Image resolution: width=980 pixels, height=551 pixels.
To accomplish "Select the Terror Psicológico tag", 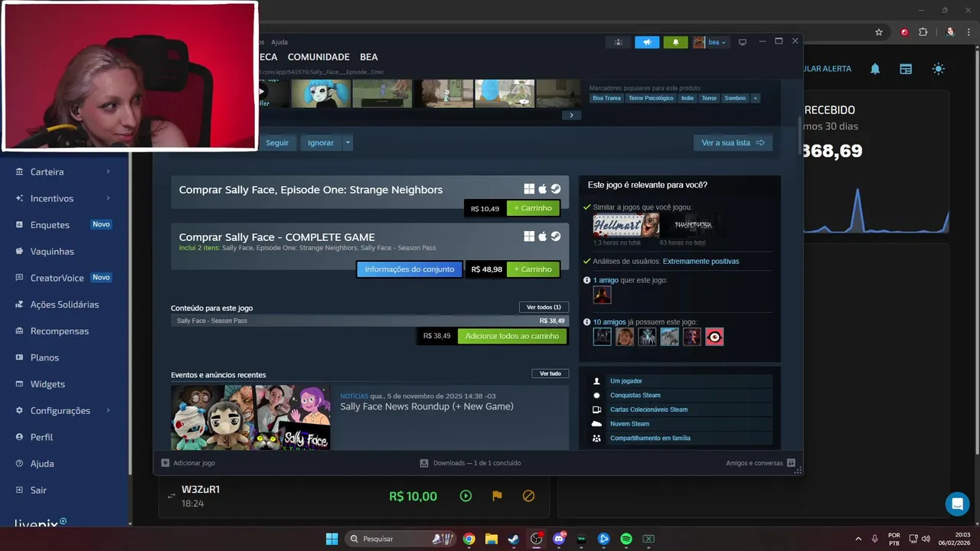I will 651,98.
